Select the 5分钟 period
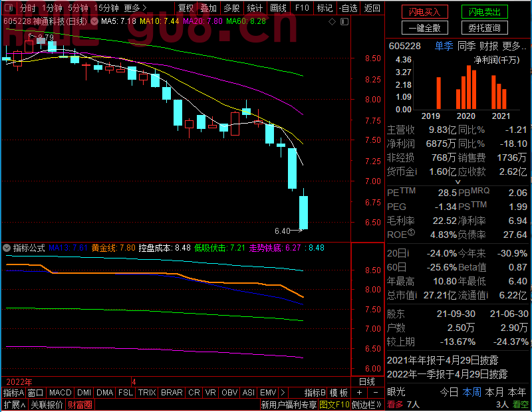The height and width of the screenshot is (412, 532). 78,8
